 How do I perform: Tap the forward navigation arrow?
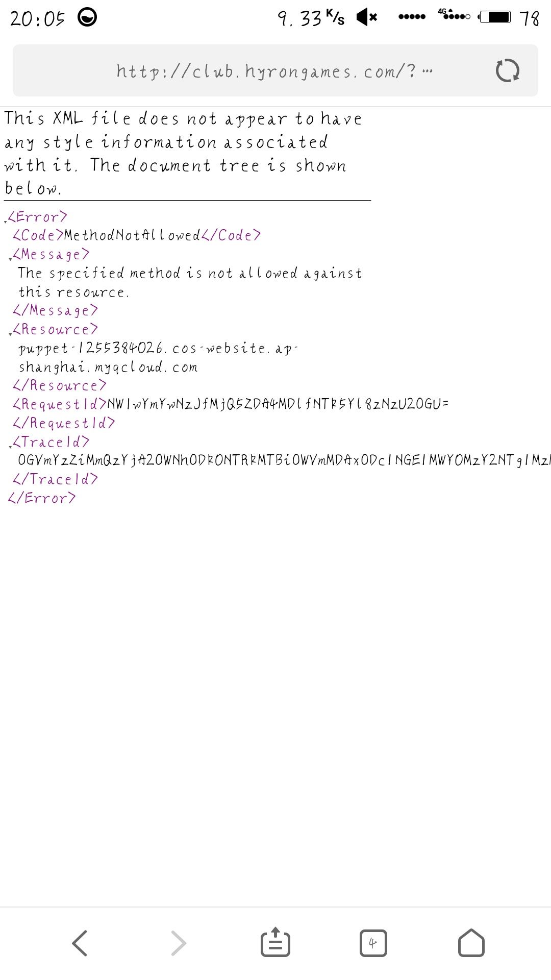click(178, 943)
